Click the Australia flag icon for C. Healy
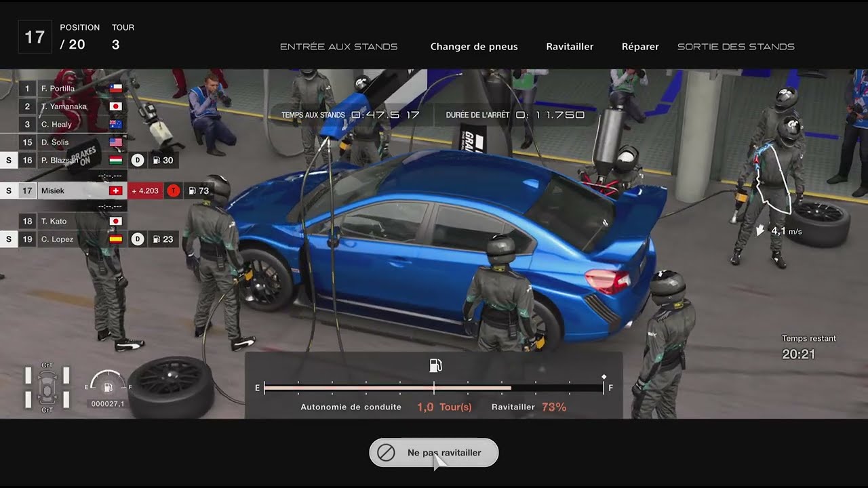Viewport: 868px width, 488px height. [x=115, y=125]
